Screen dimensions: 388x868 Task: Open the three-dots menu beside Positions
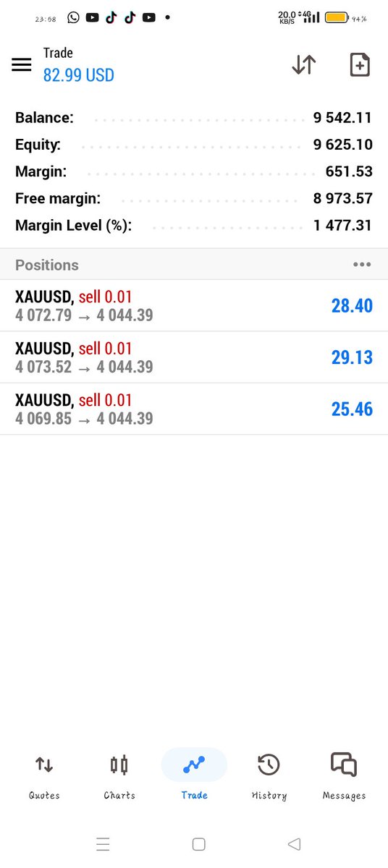point(362,265)
